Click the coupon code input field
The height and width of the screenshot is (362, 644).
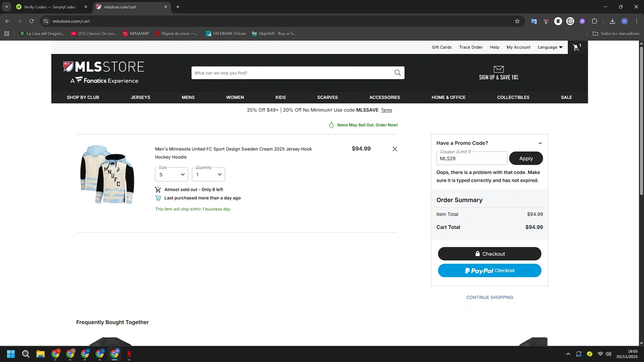[x=471, y=158]
